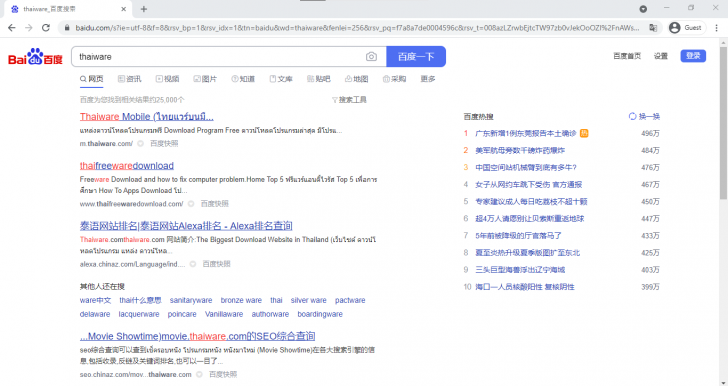Close the thaiware Baidu tab
This screenshot has width=728, height=386.
click(124, 9)
